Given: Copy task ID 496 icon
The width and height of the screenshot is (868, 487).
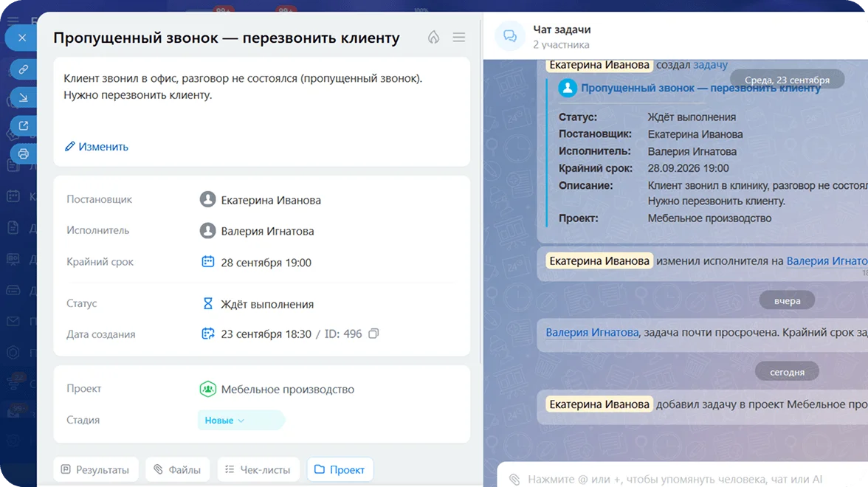Looking at the screenshot, I should point(373,334).
